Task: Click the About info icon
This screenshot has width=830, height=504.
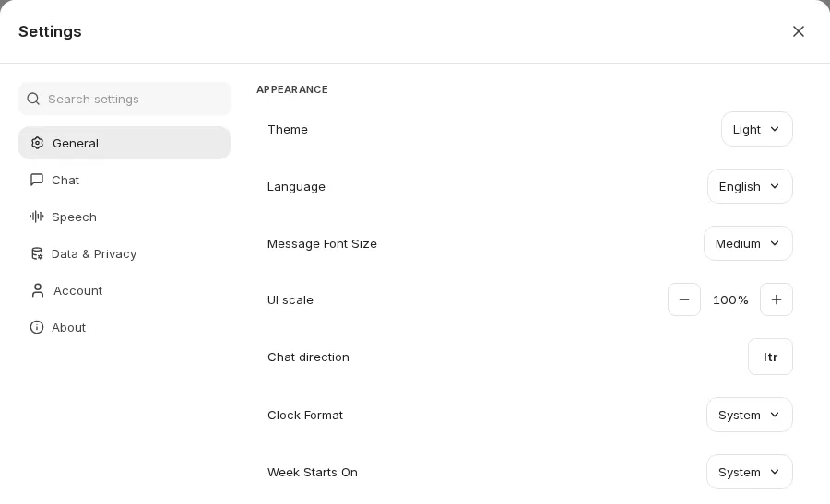Action: 37,327
